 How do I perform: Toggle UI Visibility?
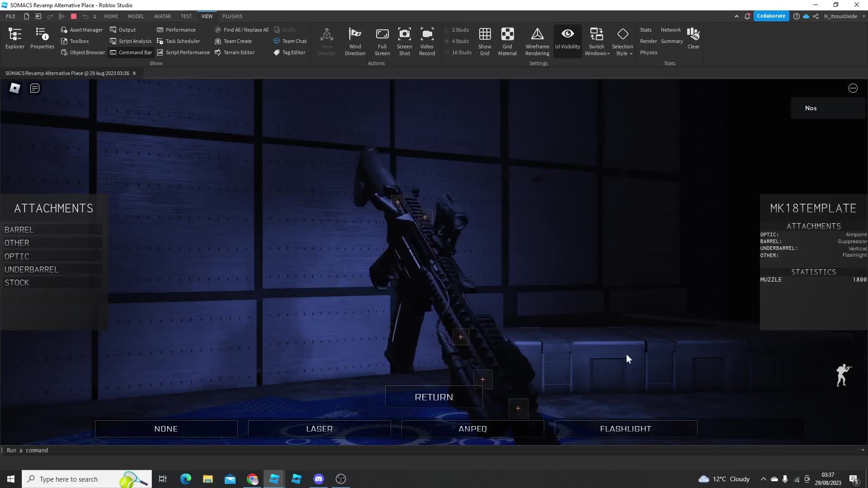coord(567,41)
